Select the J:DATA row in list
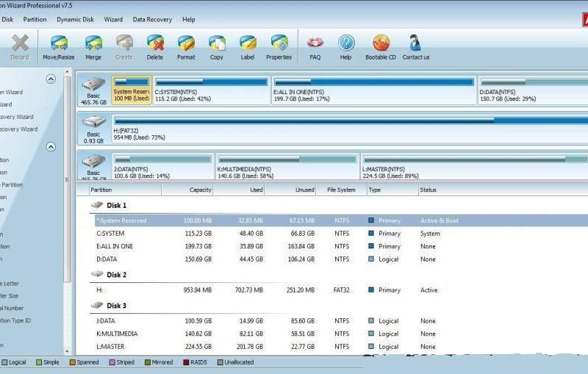The image size is (588, 374). pos(341,321)
